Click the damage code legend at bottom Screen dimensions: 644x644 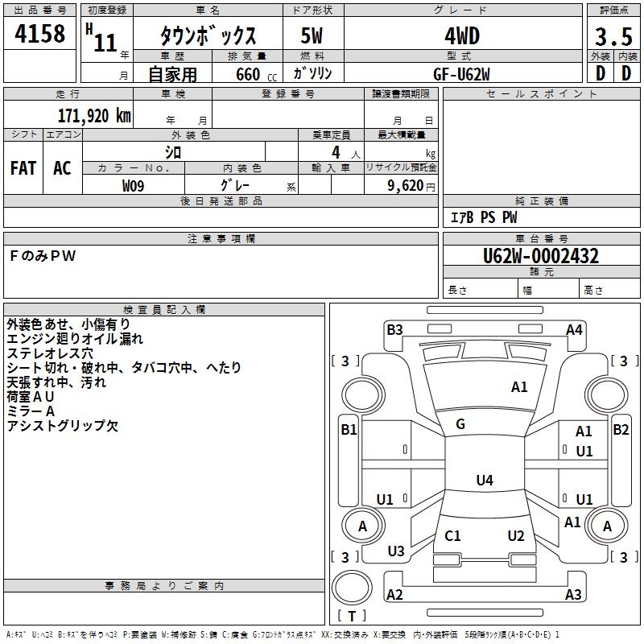tap(283, 634)
